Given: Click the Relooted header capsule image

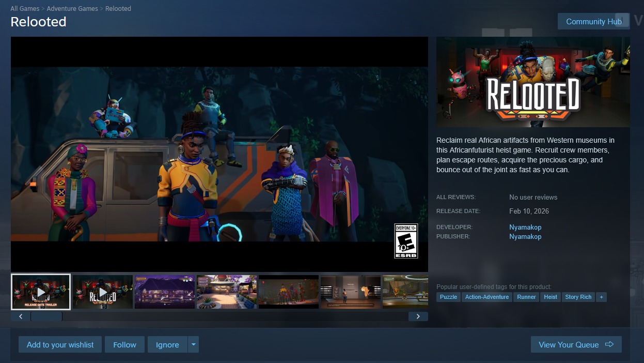Looking at the screenshot, I should click(x=533, y=82).
